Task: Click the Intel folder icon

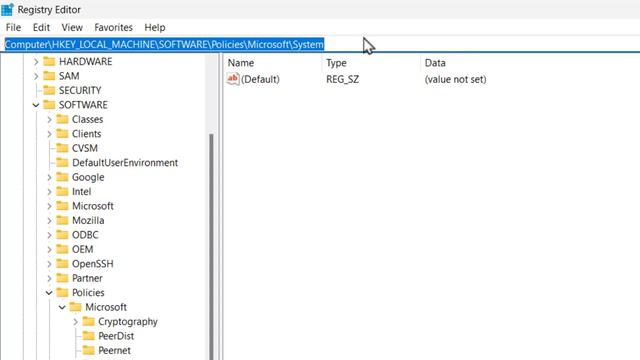Action: [x=62, y=191]
